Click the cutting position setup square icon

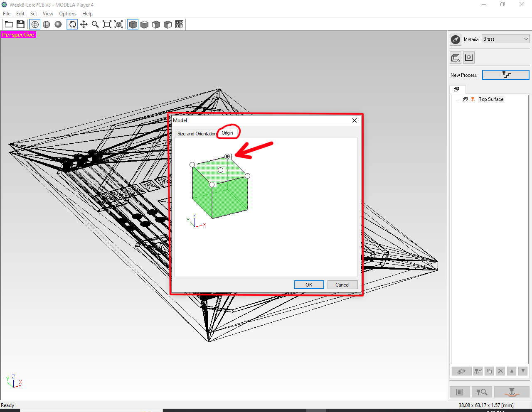click(460, 392)
